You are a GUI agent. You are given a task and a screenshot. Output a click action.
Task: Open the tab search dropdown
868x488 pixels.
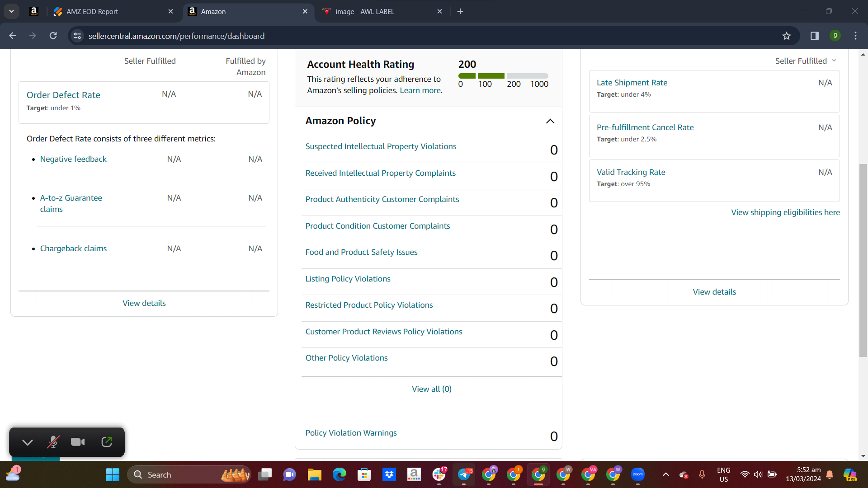11,11
